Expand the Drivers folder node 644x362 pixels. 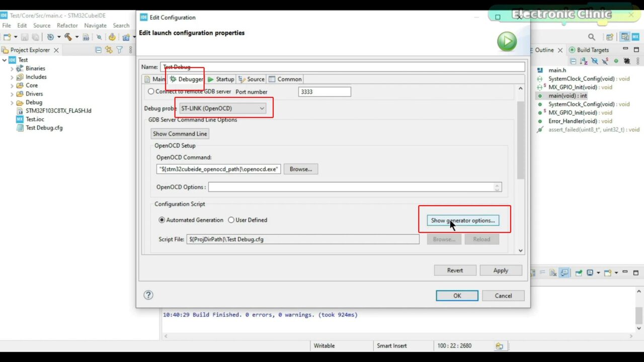coord(12,94)
